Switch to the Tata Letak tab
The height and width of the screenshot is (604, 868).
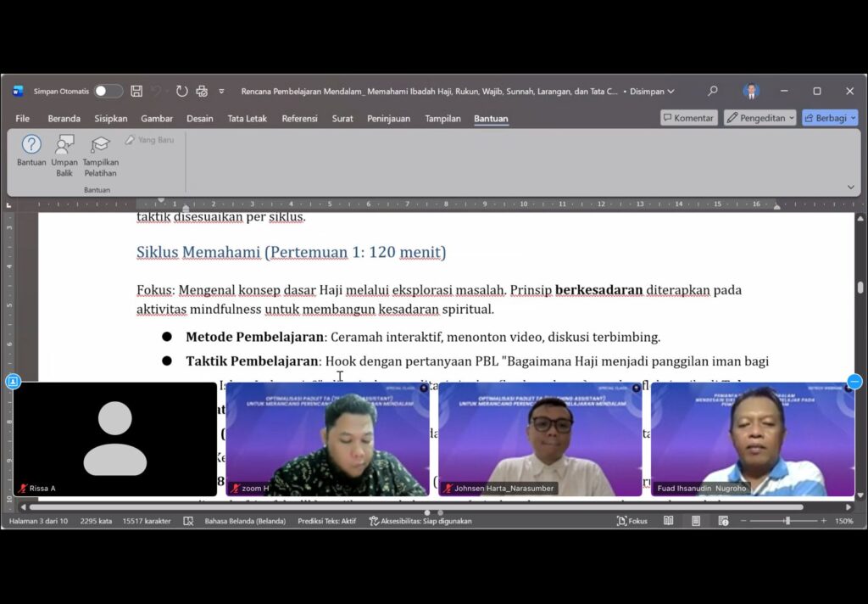coord(247,119)
